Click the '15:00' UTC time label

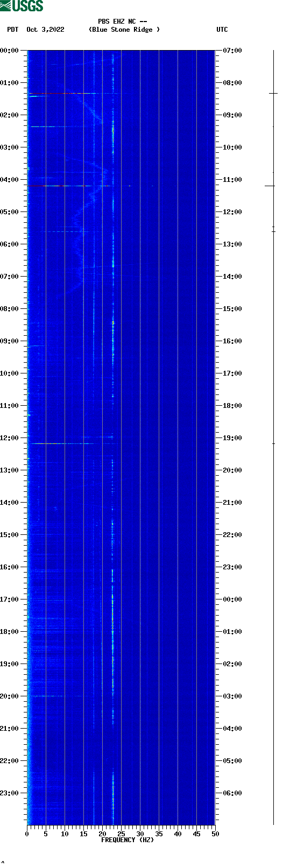[232, 309]
